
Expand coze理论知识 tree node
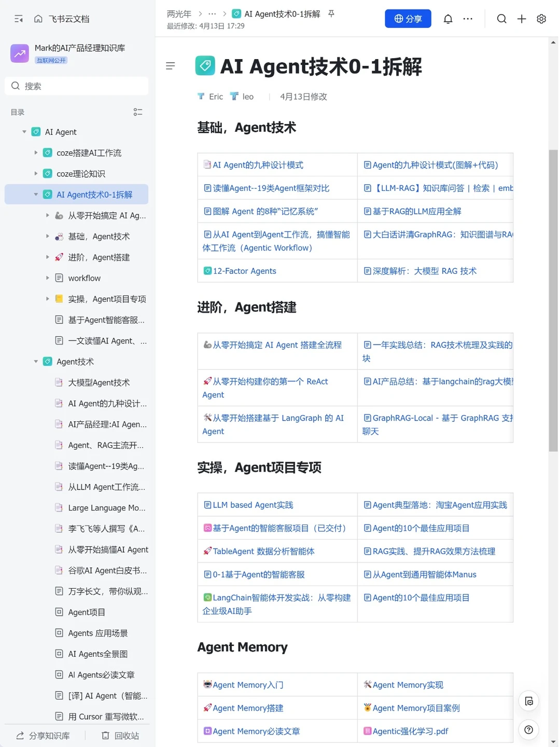click(36, 173)
